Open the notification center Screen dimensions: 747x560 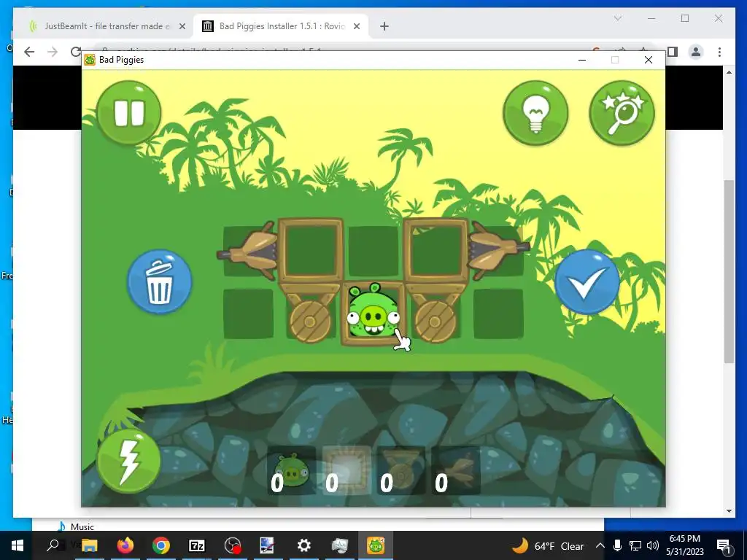tap(724, 546)
